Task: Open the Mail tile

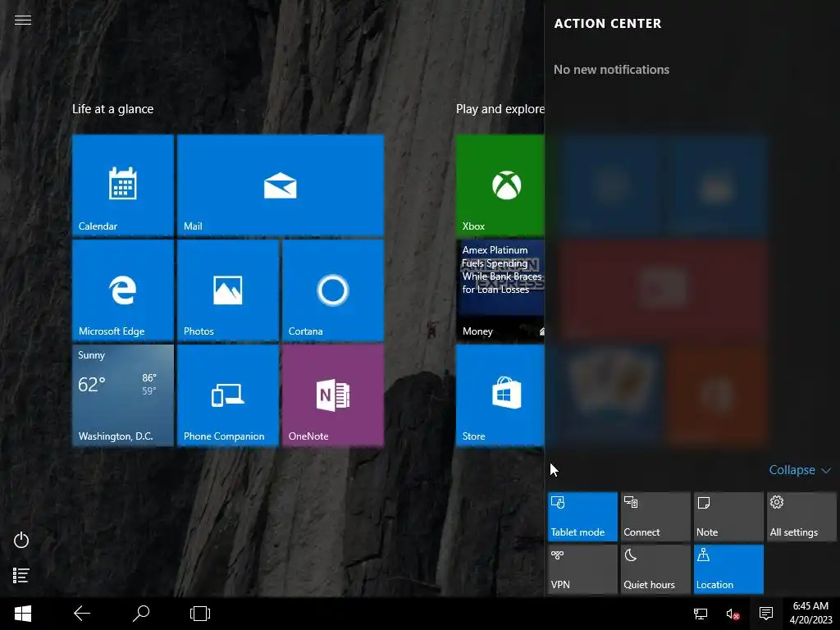Action: point(281,185)
